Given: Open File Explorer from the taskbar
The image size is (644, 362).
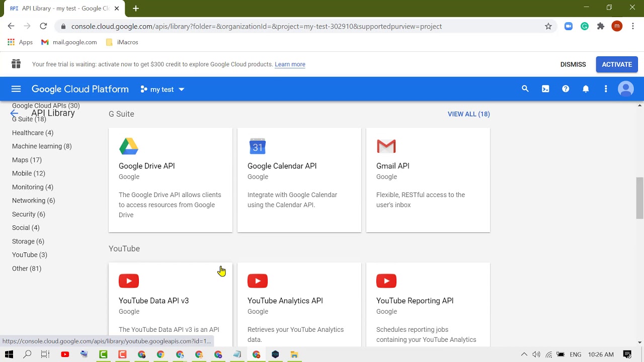Looking at the screenshot, I should (294, 354).
